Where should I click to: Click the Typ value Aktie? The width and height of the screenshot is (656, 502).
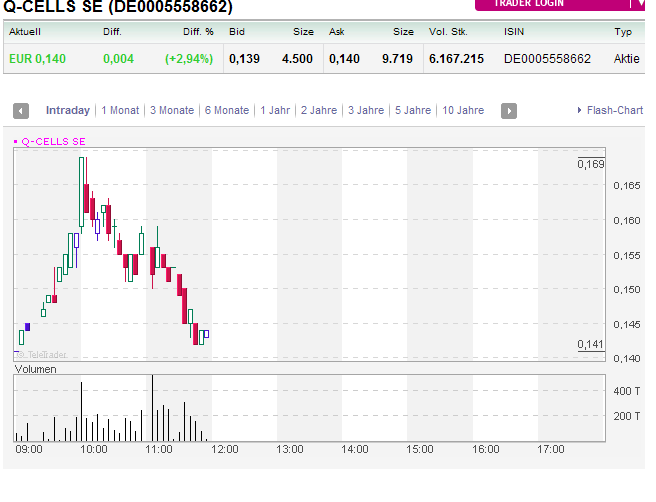(627, 59)
